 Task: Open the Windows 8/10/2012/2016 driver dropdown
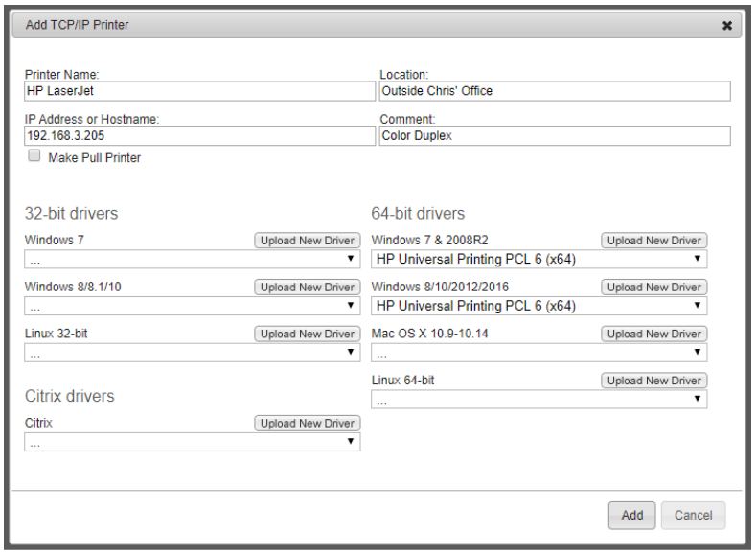[538, 306]
